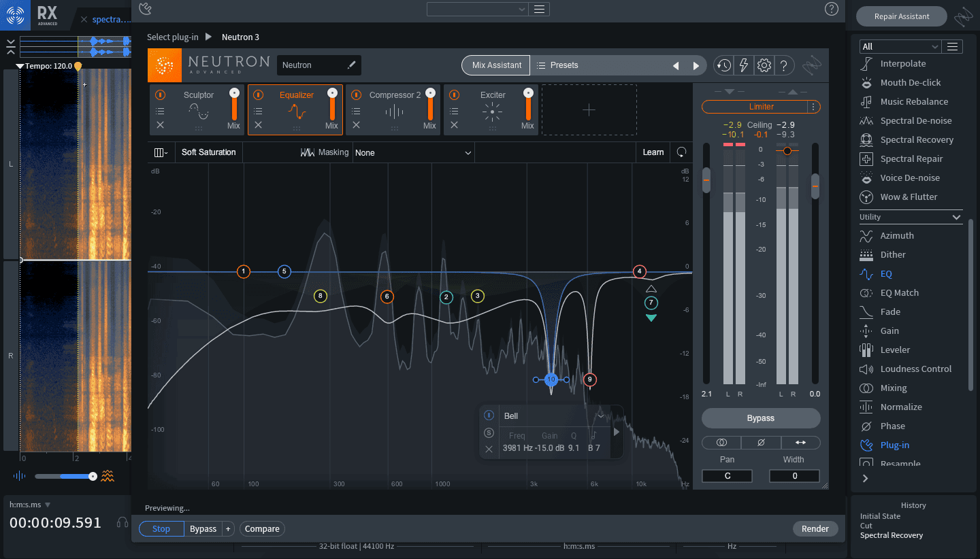Toggle Exciter module power button
This screenshot has width=980, height=559.
[x=454, y=95]
